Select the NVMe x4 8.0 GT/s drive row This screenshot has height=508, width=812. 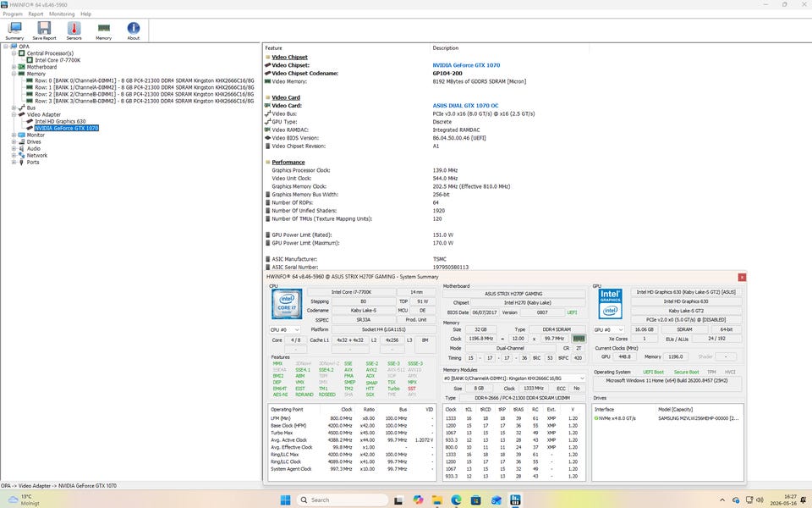(x=667, y=418)
